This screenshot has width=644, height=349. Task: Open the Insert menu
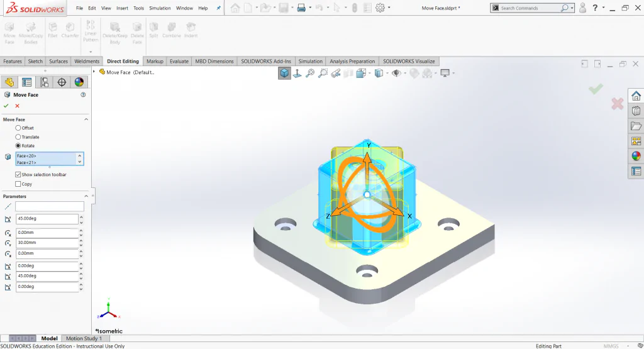(x=122, y=8)
